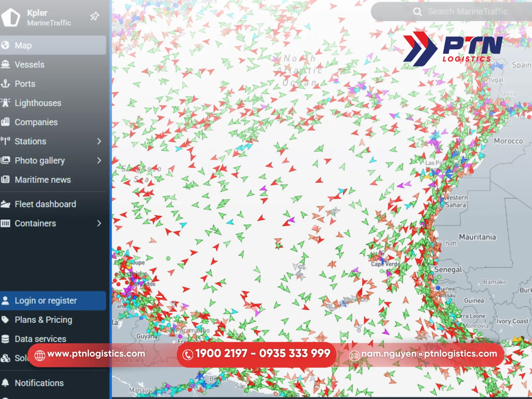Click the Notifications bell icon
532x399 pixels.
(5, 383)
